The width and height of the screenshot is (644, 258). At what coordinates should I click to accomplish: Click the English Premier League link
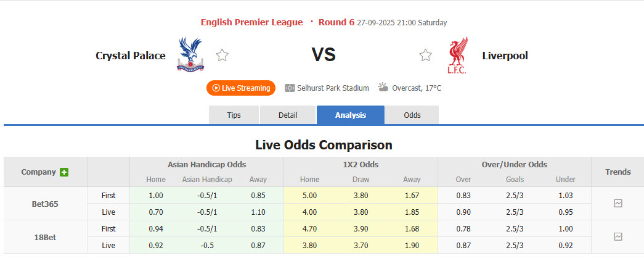pyautogui.click(x=251, y=22)
